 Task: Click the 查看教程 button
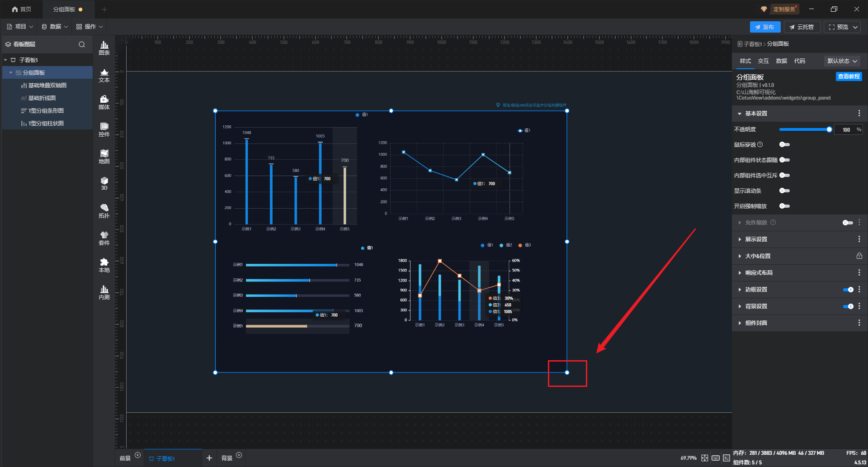(849, 76)
